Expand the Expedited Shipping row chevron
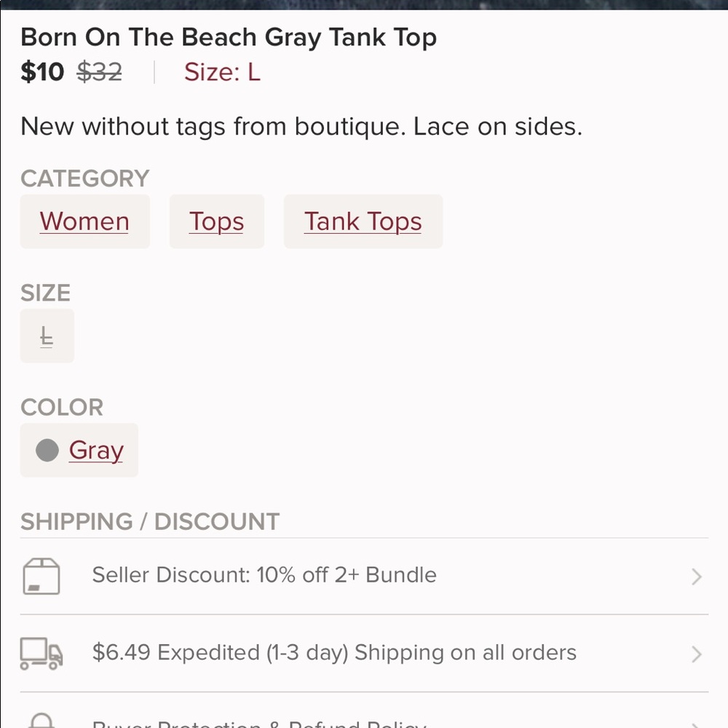 [696, 654]
